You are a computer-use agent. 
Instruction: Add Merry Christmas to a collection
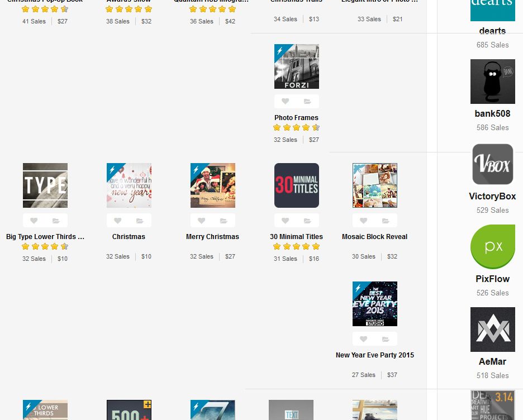click(x=224, y=221)
